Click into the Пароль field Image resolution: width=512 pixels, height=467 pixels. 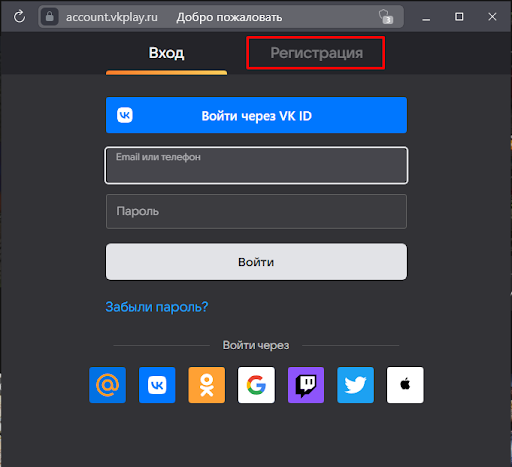pos(256,211)
